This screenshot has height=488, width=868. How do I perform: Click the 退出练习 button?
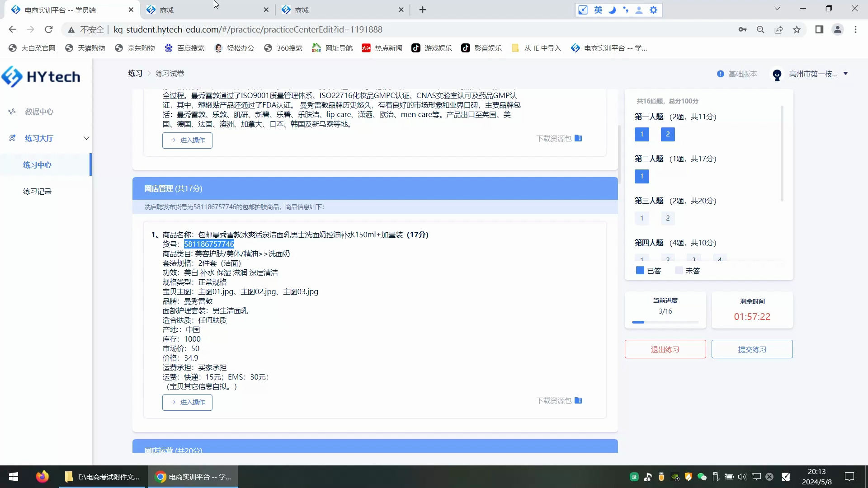665,349
